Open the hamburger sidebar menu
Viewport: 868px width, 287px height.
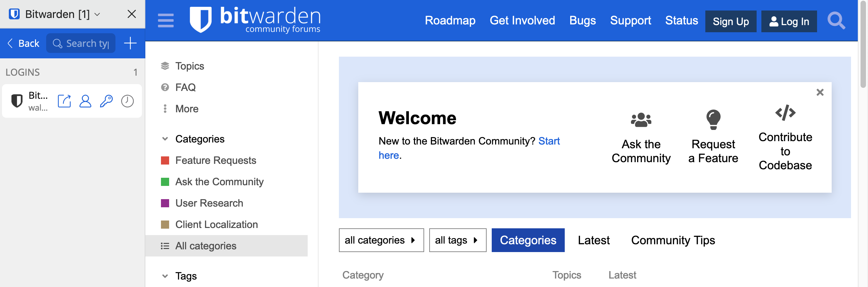(166, 20)
